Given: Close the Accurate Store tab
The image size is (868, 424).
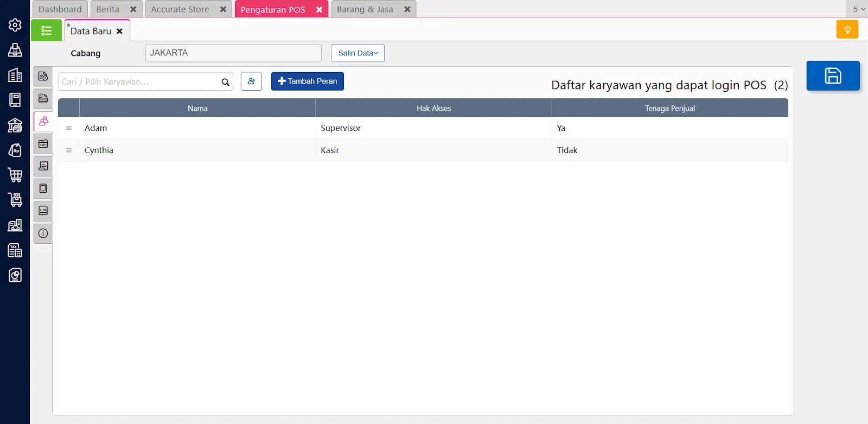Looking at the screenshot, I should pyautogui.click(x=223, y=9).
